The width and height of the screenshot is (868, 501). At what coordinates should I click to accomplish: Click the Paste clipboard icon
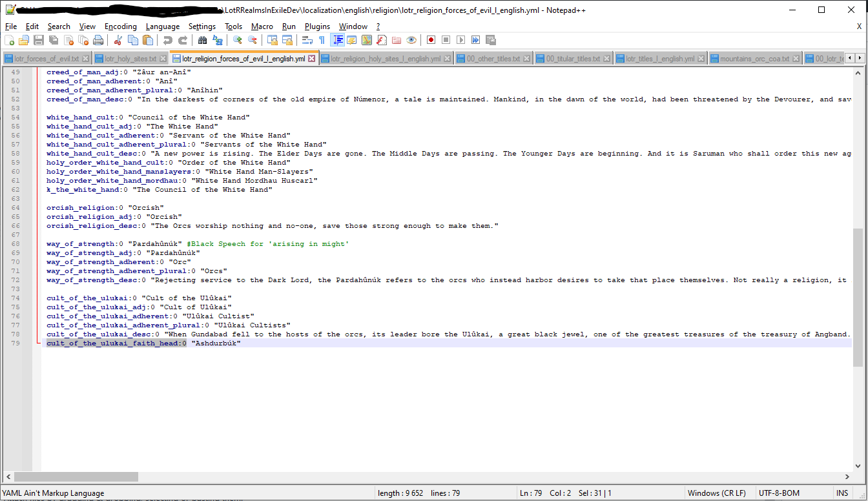tap(148, 40)
